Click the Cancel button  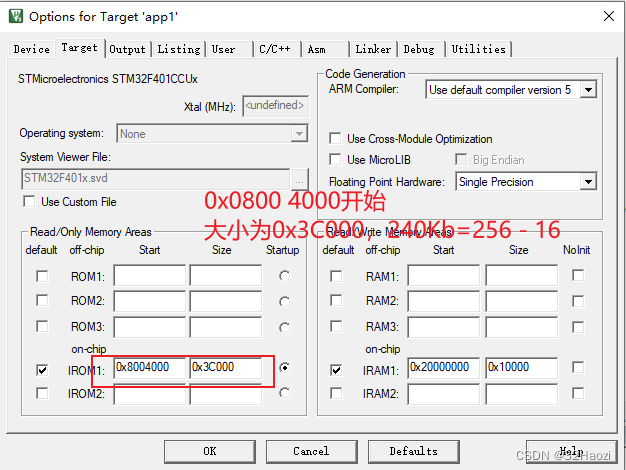[x=311, y=451]
